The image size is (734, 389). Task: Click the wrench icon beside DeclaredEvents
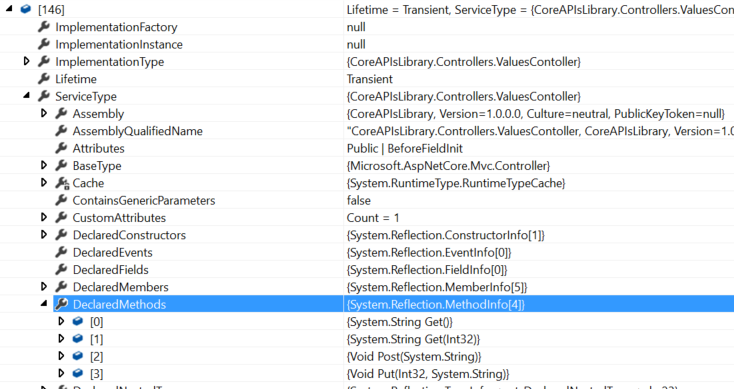pos(61,252)
